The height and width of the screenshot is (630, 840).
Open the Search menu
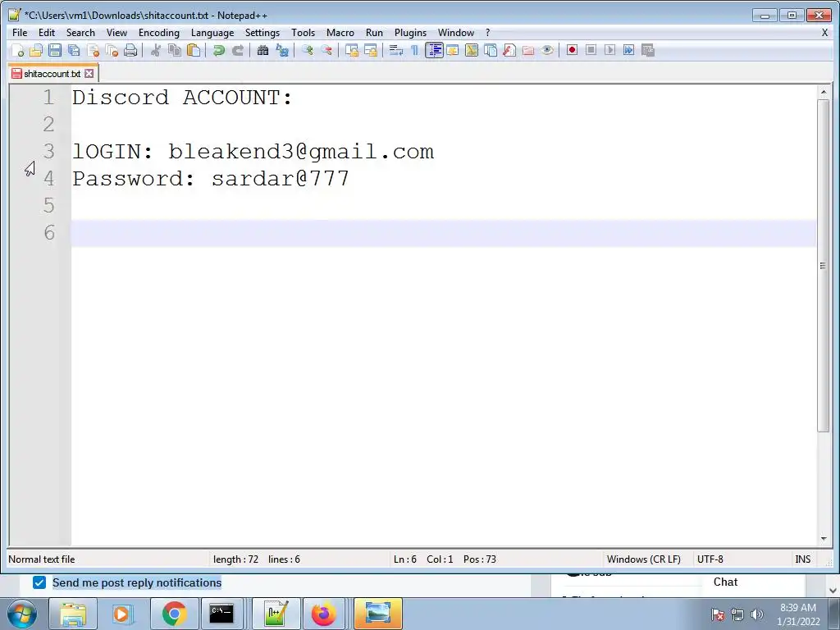(x=80, y=33)
